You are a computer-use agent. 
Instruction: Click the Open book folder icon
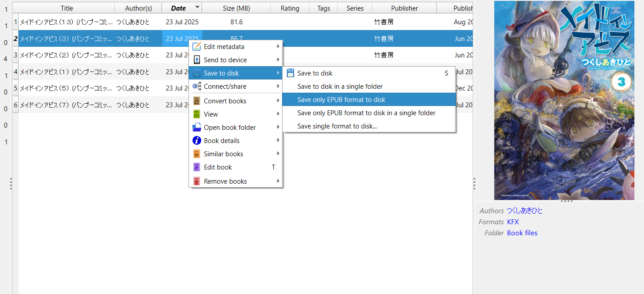point(197,127)
